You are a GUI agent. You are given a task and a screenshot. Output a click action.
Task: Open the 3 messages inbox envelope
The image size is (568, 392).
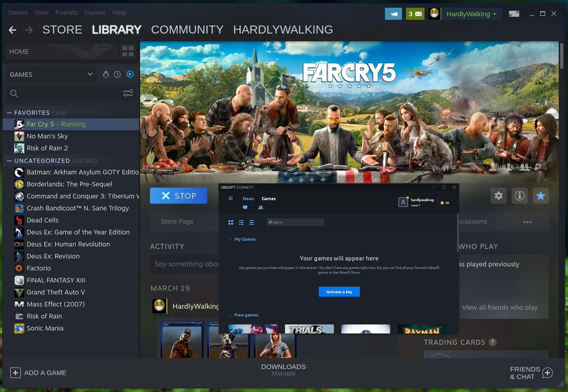point(415,14)
